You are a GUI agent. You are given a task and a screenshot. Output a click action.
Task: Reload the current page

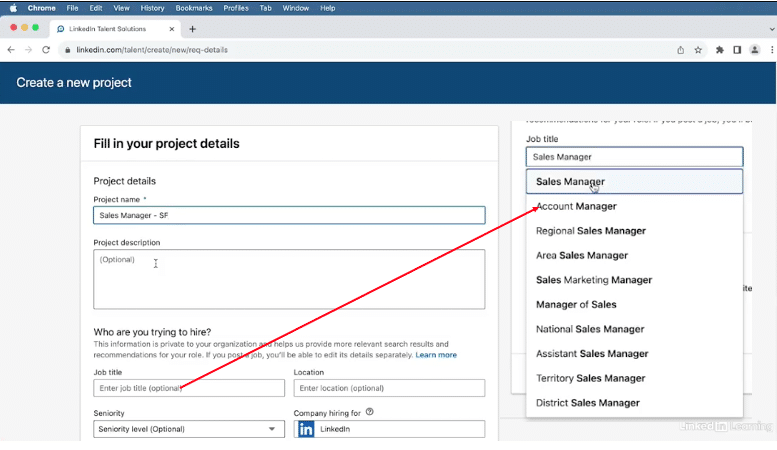[46, 50]
